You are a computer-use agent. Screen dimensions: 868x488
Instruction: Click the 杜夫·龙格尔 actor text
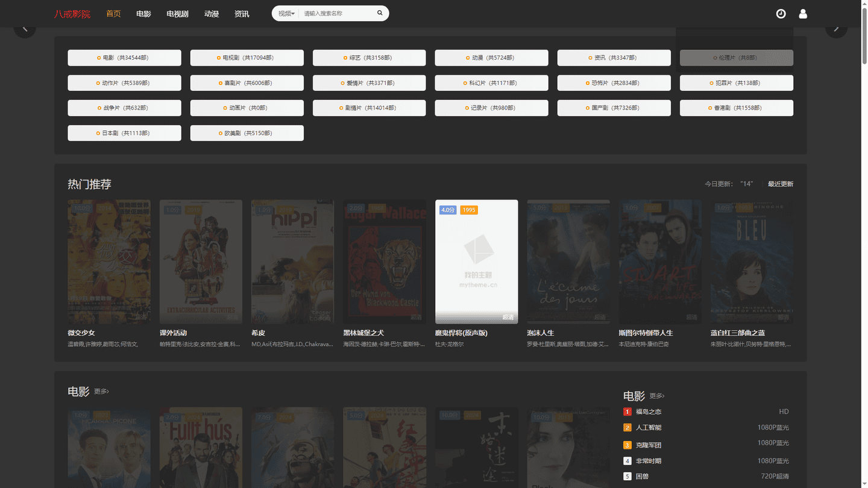[x=449, y=344]
